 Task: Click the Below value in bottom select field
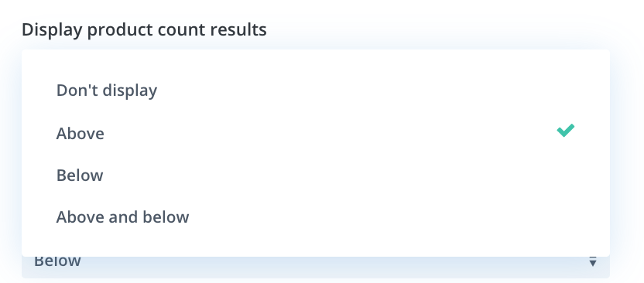(x=57, y=261)
